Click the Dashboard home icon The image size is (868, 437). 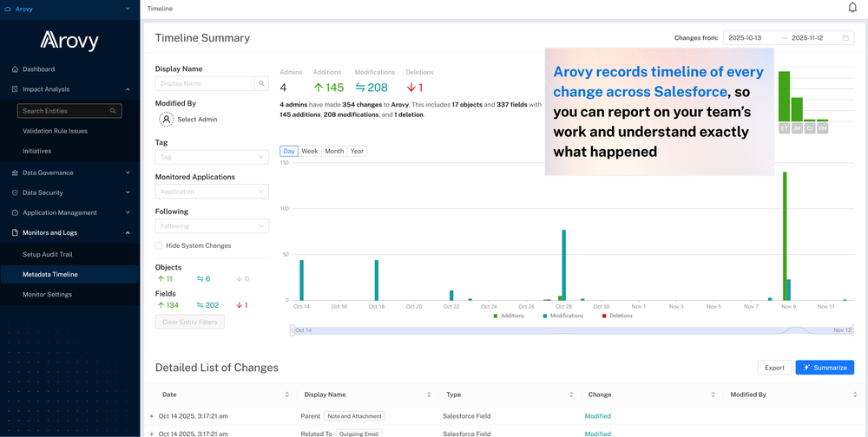[15, 69]
